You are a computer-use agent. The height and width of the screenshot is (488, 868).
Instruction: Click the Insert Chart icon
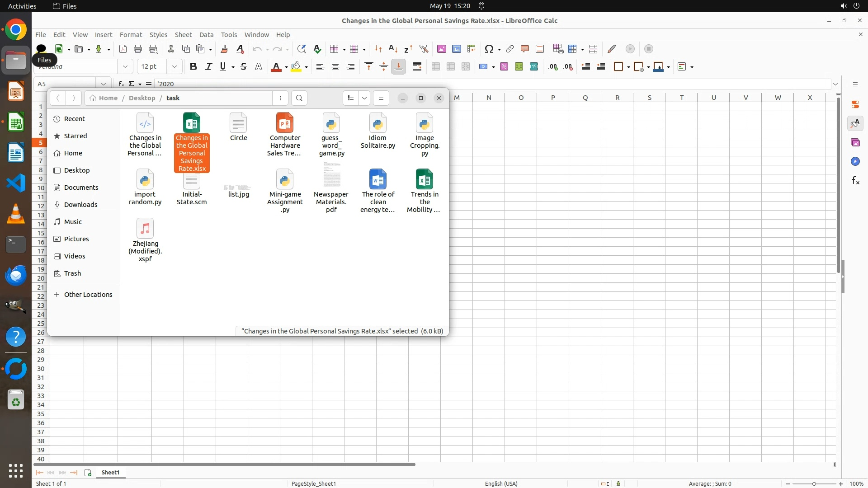pyautogui.click(x=457, y=49)
